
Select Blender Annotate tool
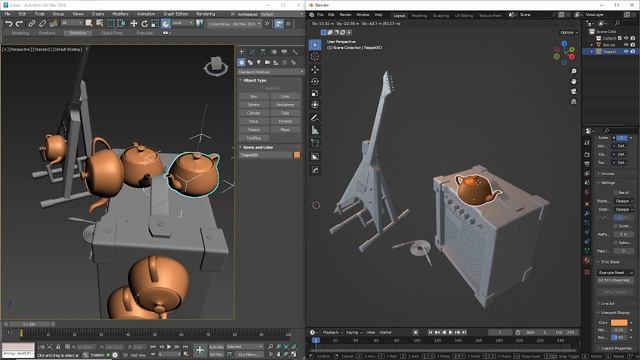315,118
